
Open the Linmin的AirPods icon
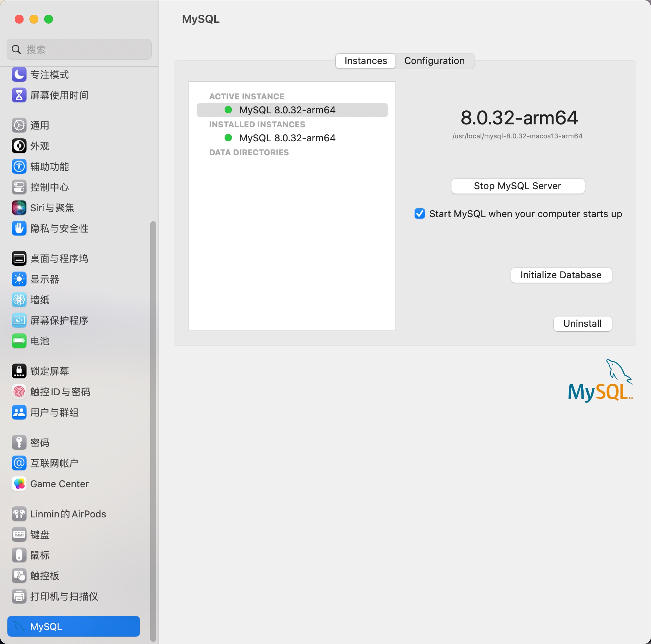pos(19,514)
